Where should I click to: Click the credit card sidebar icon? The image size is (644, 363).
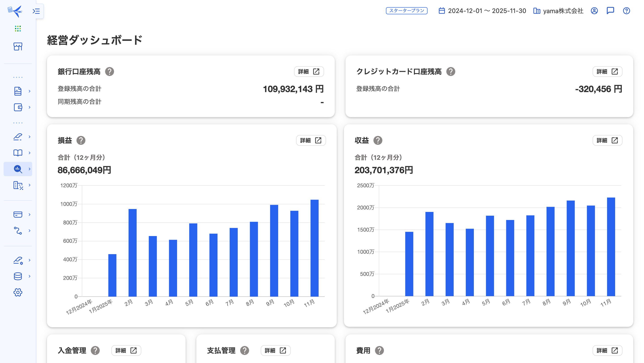18,214
